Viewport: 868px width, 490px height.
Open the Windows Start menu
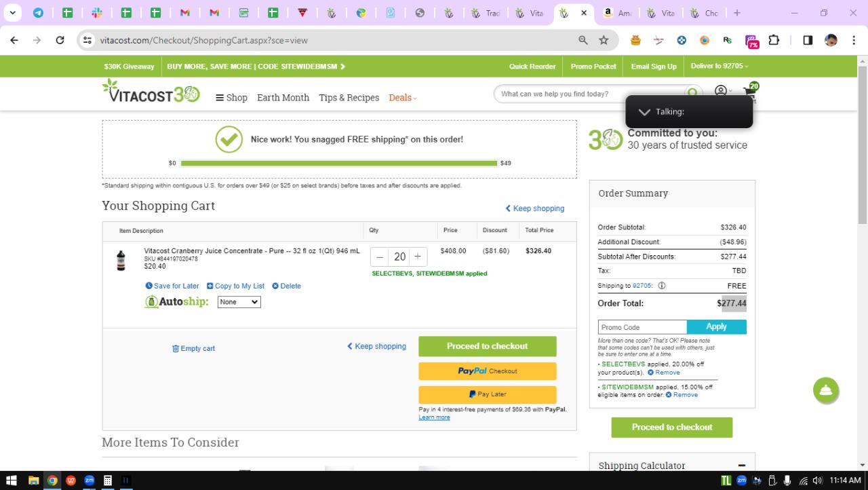(12, 480)
